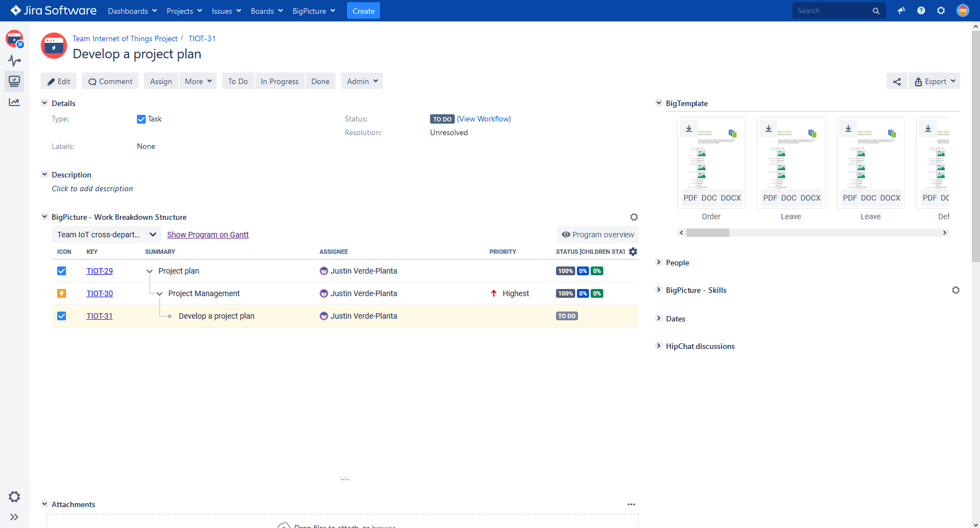Collapse the Attachments section
Image resolution: width=980 pixels, height=528 pixels.
[x=45, y=504]
